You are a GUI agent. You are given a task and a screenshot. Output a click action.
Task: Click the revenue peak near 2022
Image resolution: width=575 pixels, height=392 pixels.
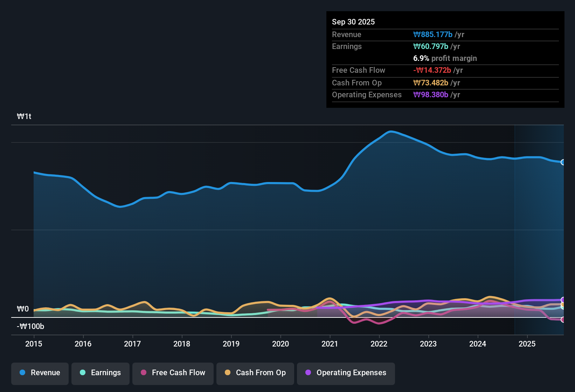tap(390, 132)
